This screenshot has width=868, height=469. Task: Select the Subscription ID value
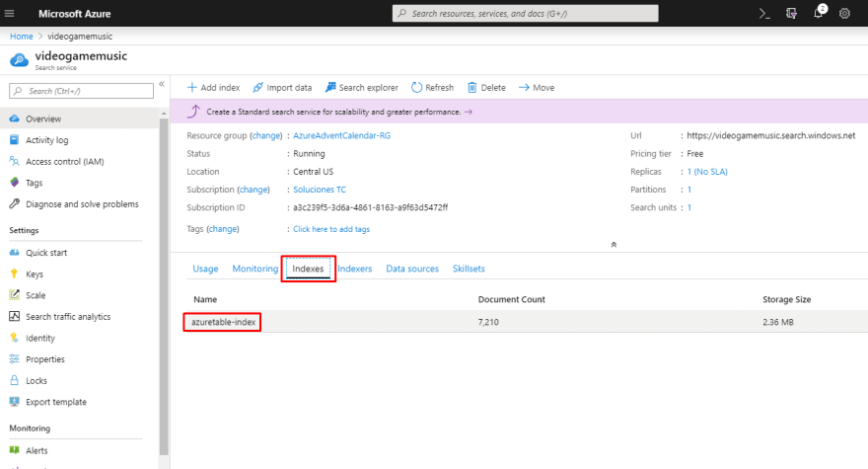pos(370,207)
